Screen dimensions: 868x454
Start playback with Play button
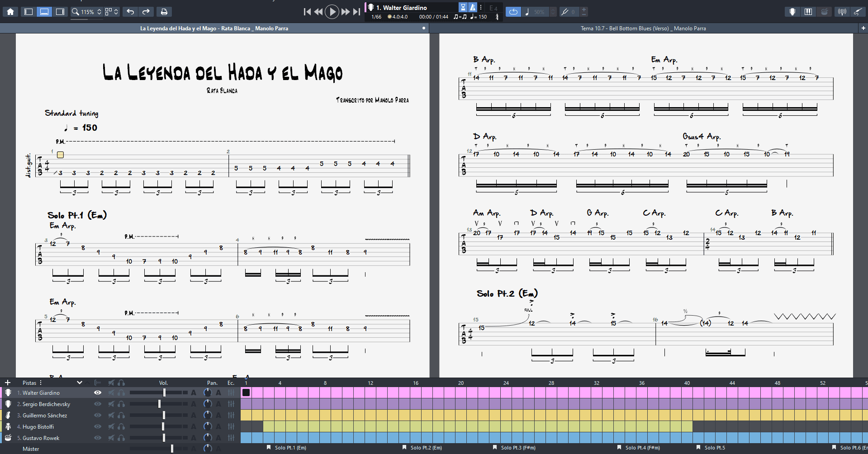(x=332, y=12)
